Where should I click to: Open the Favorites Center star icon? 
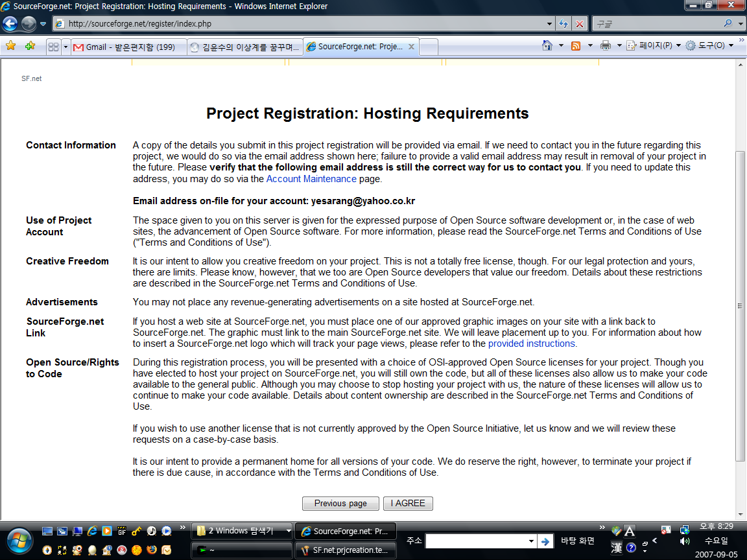tap(10, 46)
